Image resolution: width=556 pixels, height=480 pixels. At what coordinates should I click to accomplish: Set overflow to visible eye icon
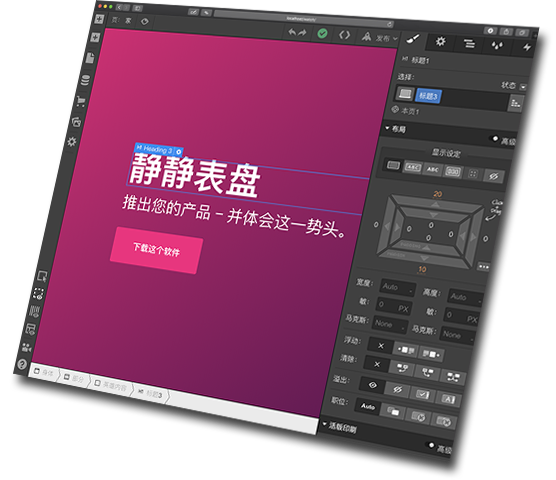point(372,385)
